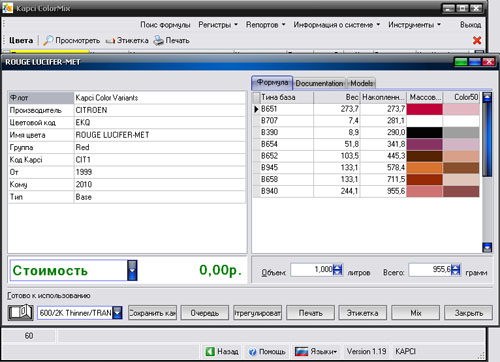This screenshot has height=362, width=500.
Task: Switch to the Documentation tab
Action: coord(319,83)
